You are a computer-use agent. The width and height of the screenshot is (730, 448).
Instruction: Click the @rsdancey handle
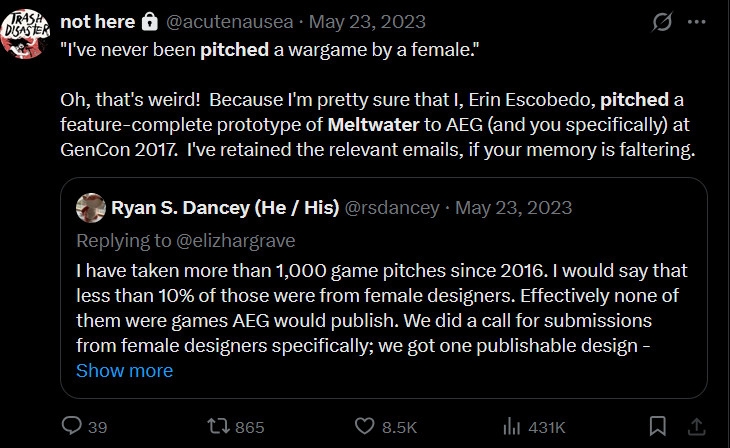click(391, 208)
